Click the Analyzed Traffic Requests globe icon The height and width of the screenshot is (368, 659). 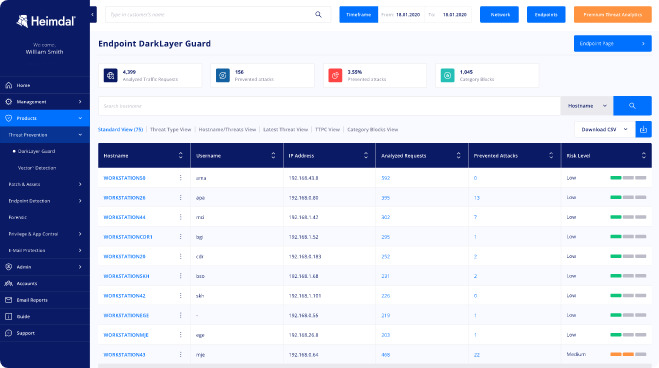point(111,76)
